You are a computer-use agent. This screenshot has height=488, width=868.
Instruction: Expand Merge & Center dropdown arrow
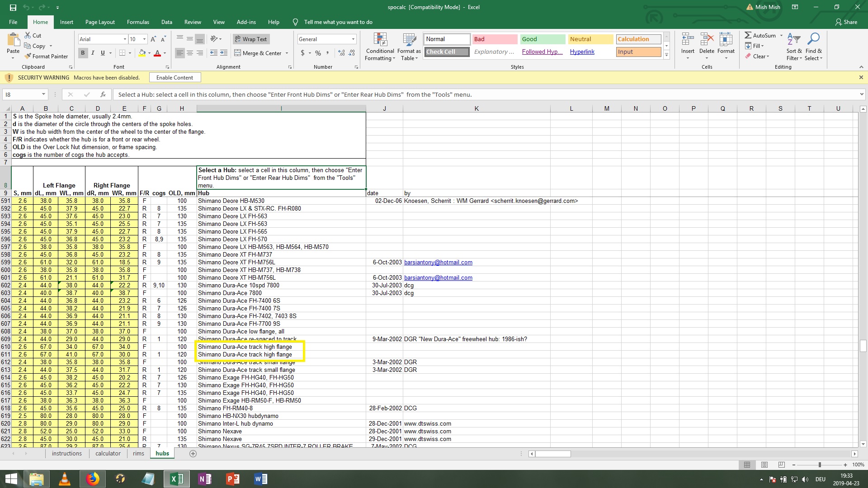click(x=287, y=53)
